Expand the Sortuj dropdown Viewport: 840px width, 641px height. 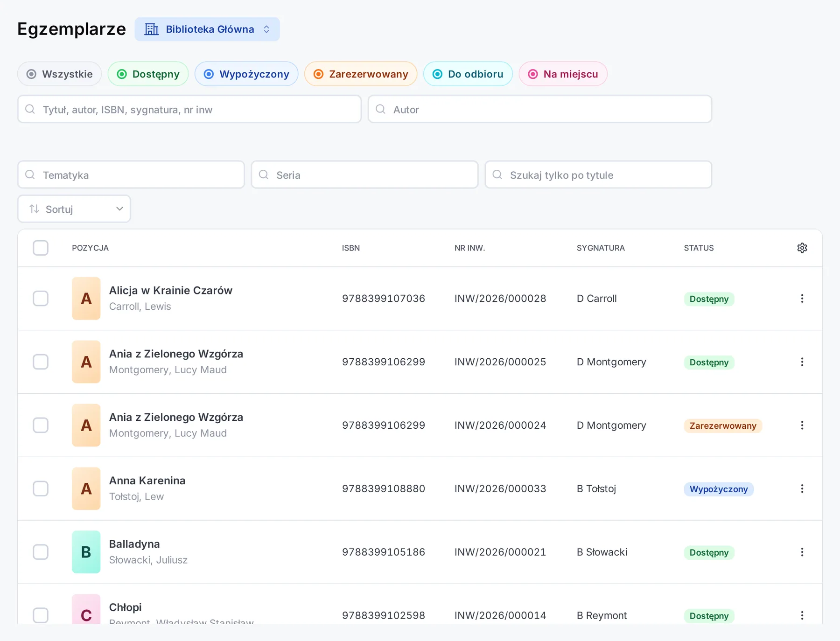(x=74, y=209)
